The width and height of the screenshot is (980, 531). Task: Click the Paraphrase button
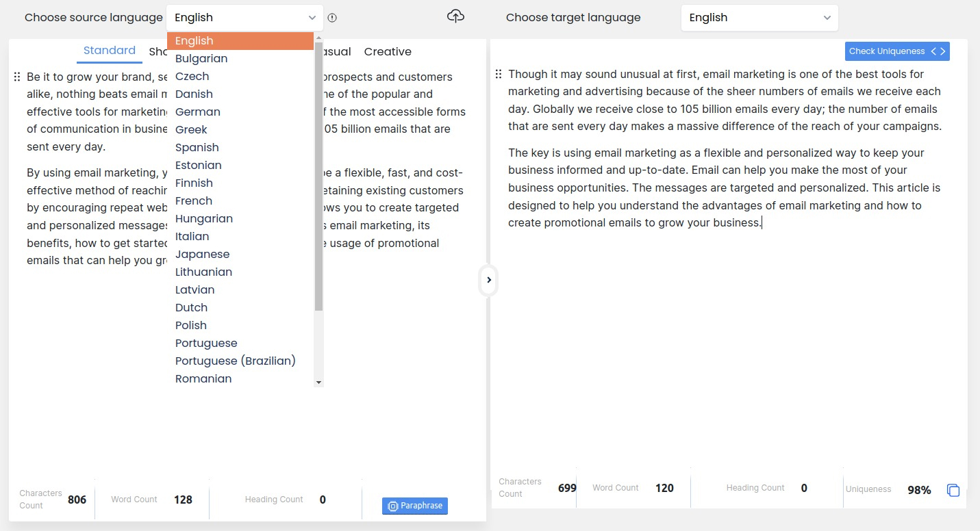[x=415, y=506]
